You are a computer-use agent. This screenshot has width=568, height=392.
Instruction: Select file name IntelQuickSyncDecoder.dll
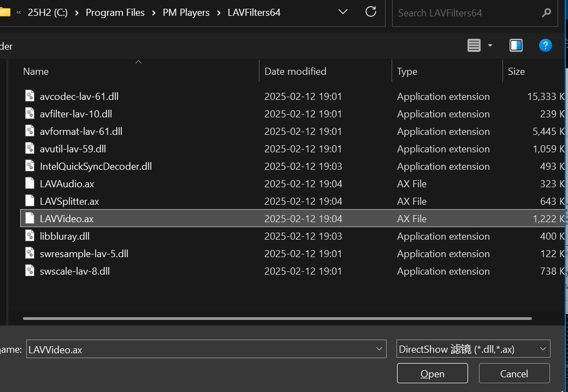96,166
